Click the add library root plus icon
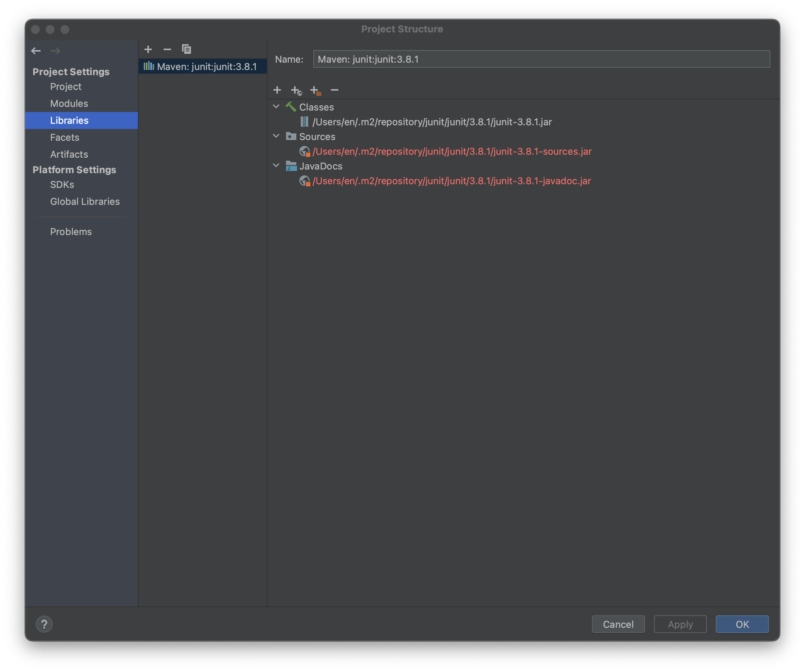Image resolution: width=805 pixels, height=672 pixels. tap(277, 90)
